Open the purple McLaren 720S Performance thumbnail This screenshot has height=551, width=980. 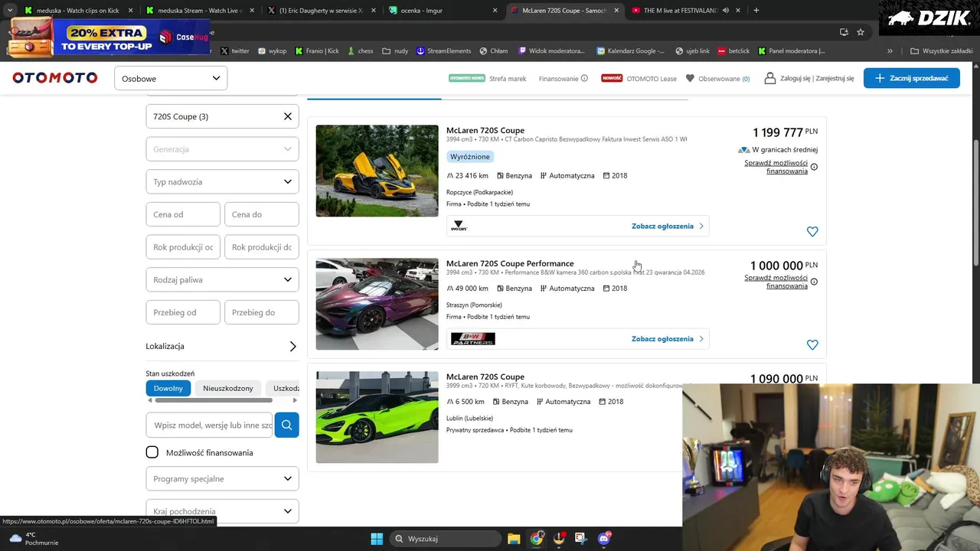coord(377,304)
